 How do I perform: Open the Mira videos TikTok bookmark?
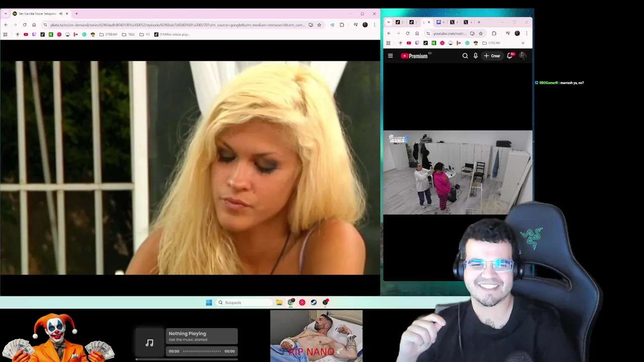tap(172, 34)
